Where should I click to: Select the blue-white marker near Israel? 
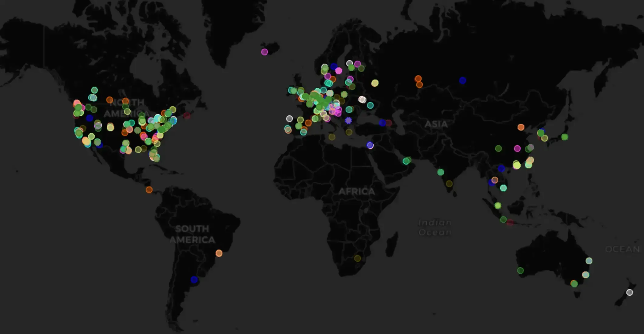[370, 145]
